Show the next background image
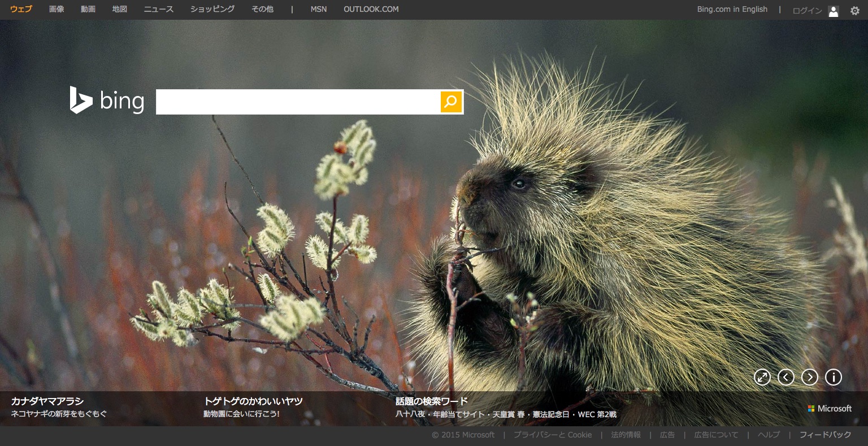Image resolution: width=868 pixels, height=446 pixels. [x=810, y=377]
